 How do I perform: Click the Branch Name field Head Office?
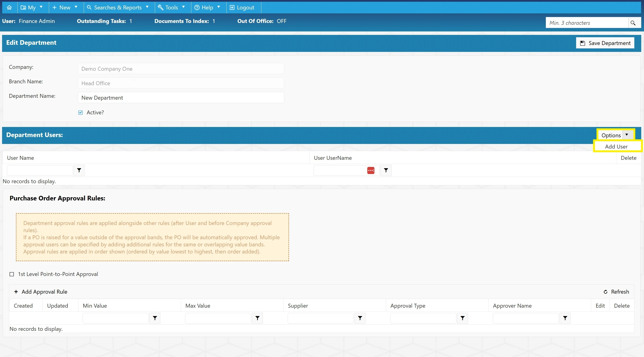[x=181, y=83]
